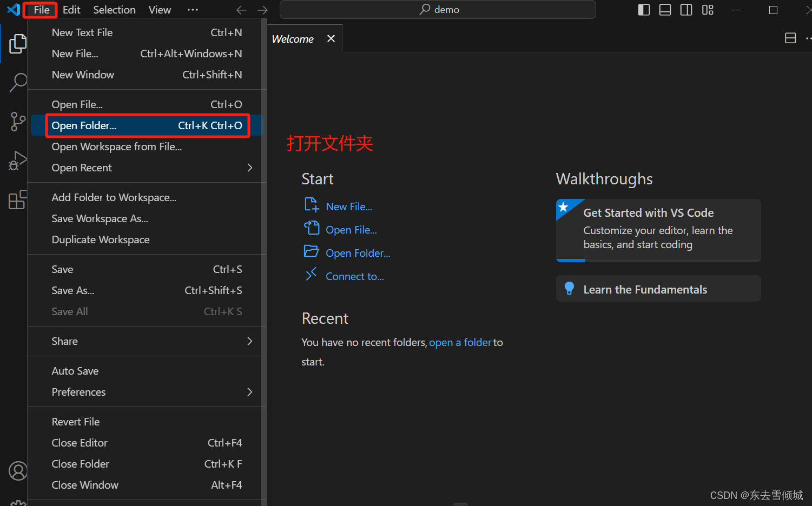Choose Save Workspace As...

click(147, 218)
